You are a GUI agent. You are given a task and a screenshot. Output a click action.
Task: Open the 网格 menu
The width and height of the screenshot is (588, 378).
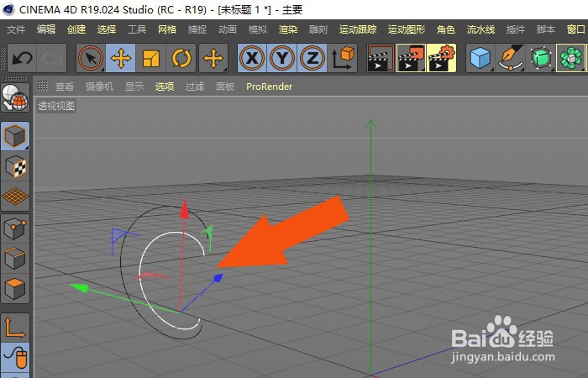tap(167, 29)
